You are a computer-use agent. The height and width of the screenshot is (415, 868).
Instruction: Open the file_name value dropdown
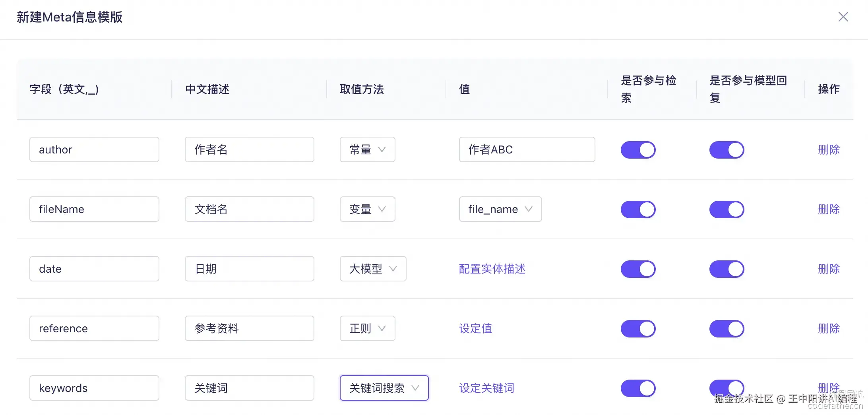(x=500, y=209)
